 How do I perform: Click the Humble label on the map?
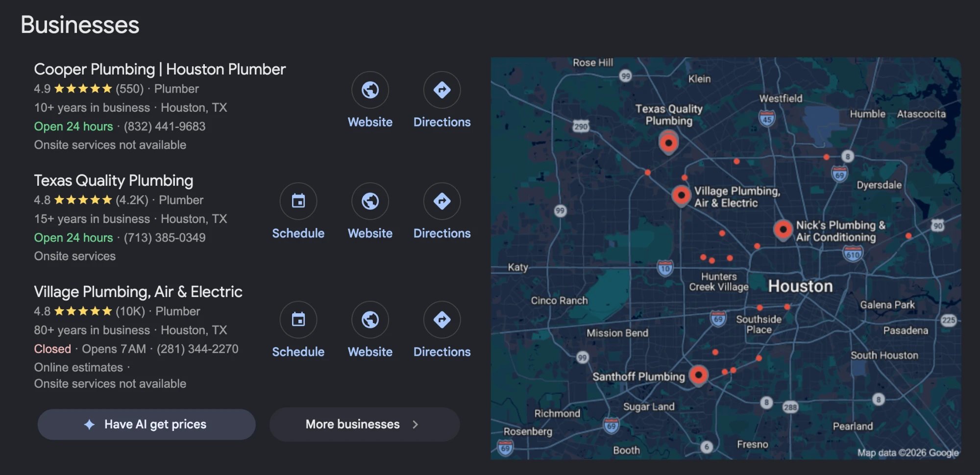pyautogui.click(x=867, y=114)
